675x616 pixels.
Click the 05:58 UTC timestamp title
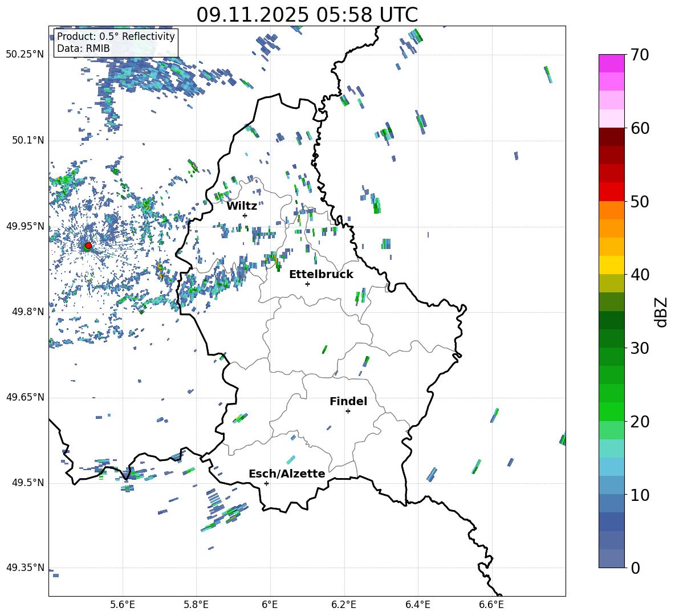tap(307, 15)
